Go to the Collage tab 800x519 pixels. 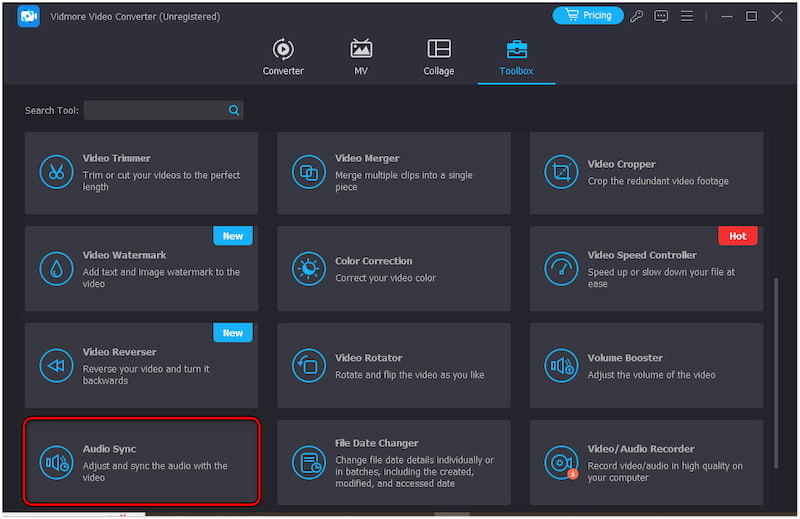pos(438,57)
